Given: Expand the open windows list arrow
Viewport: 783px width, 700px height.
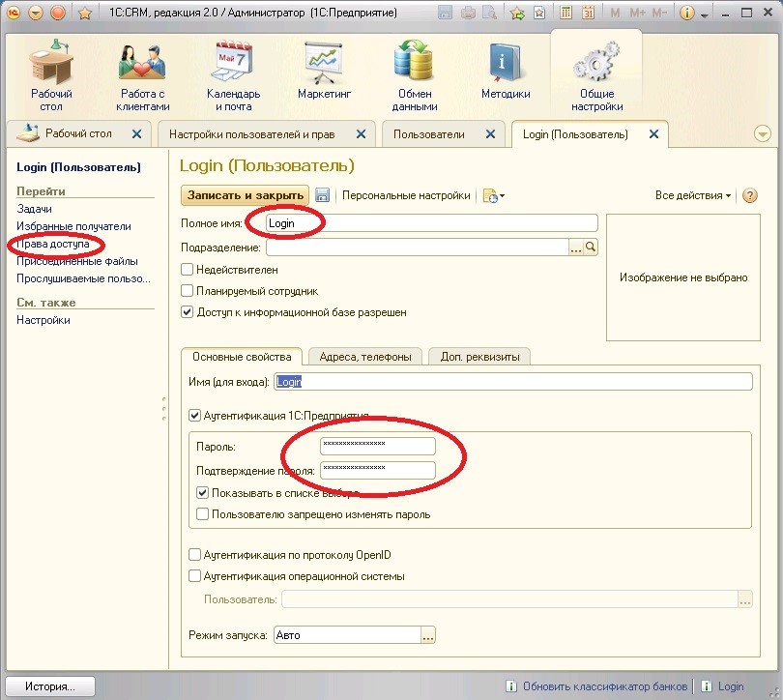Looking at the screenshot, I should click(762, 133).
